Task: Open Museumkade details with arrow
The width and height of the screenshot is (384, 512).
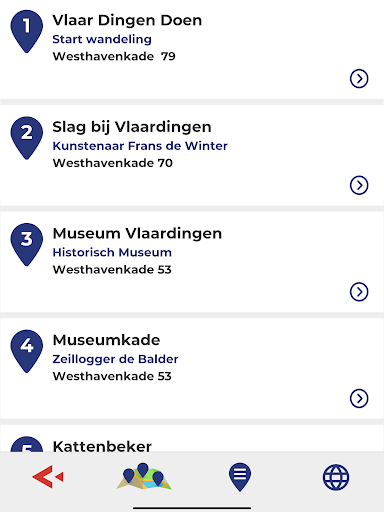Action: click(359, 399)
